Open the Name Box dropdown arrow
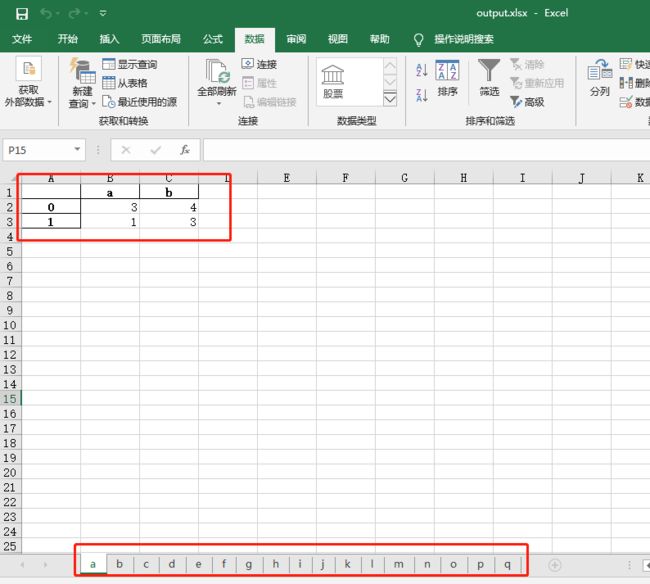The image size is (650, 584). pyautogui.click(x=77, y=149)
